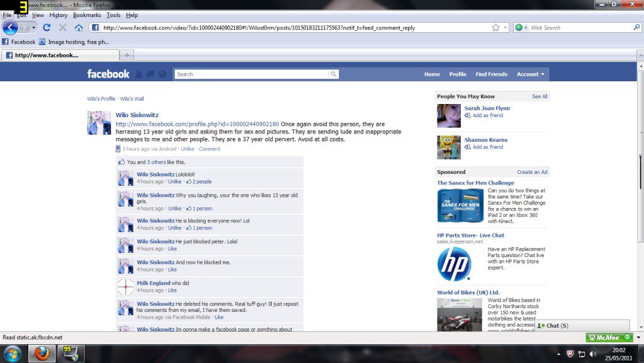The width and height of the screenshot is (644, 363).
Task: Click the volume icon in system tray
Action: pos(593,354)
